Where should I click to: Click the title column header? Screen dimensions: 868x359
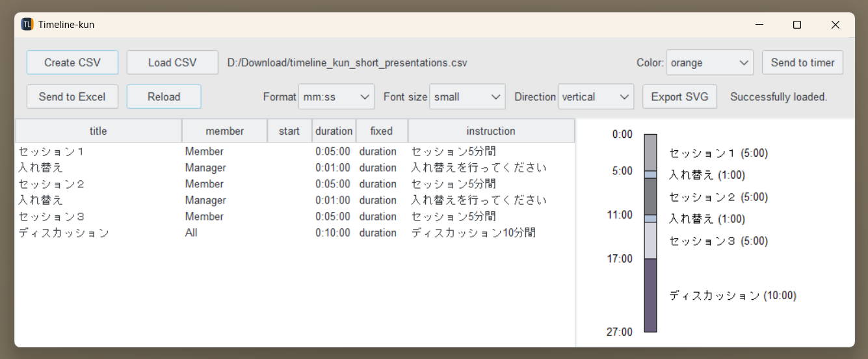(x=98, y=131)
